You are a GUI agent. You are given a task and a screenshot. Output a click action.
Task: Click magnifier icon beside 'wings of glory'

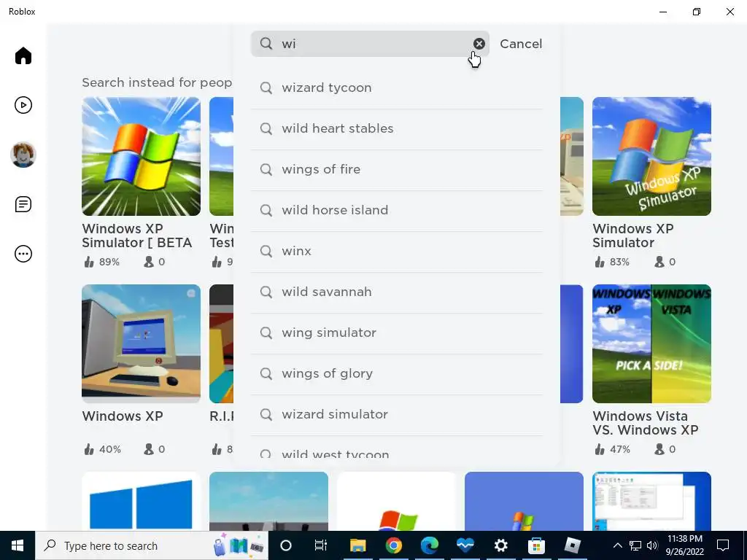pos(266,374)
